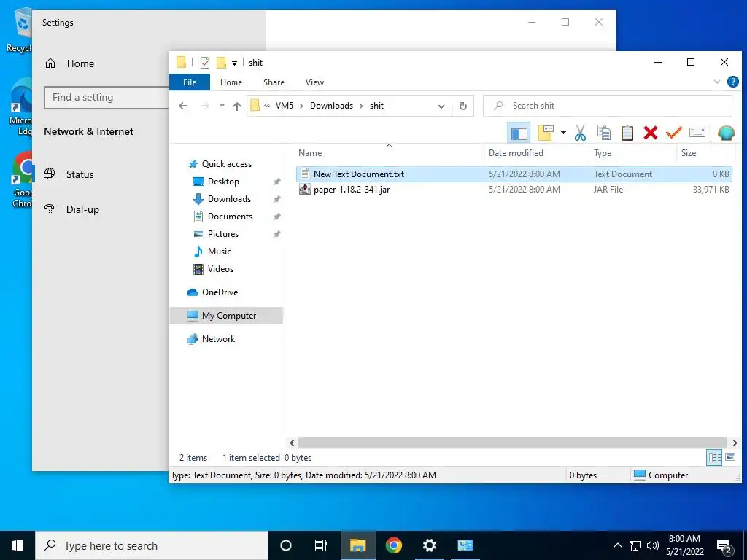Click the Cut scissors icon
The height and width of the screenshot is (560, 747).
tap(580, 133)
